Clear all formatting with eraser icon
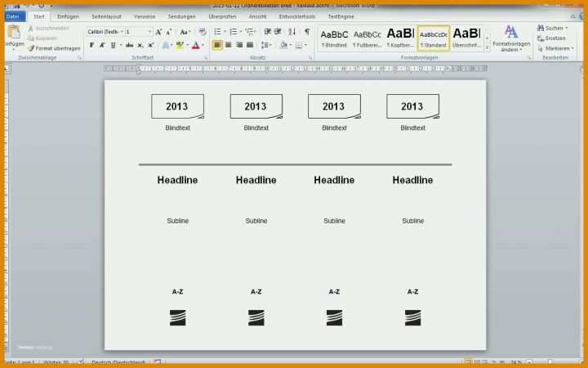This screenshot has width=588, height=368. (203, 32)
